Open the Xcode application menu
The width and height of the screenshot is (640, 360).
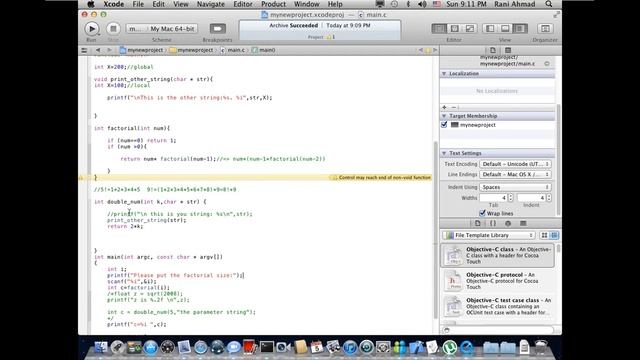pyautogui.click(x=113, y=4)
